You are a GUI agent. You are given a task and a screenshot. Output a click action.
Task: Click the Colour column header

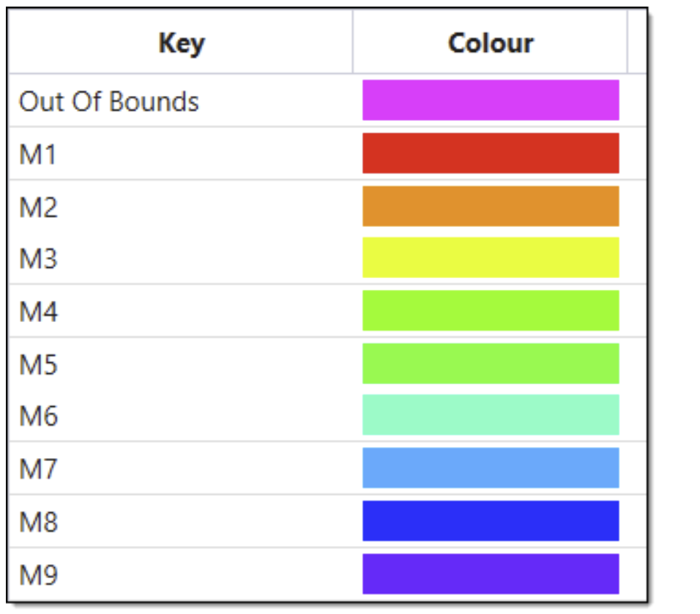(491, 43)
